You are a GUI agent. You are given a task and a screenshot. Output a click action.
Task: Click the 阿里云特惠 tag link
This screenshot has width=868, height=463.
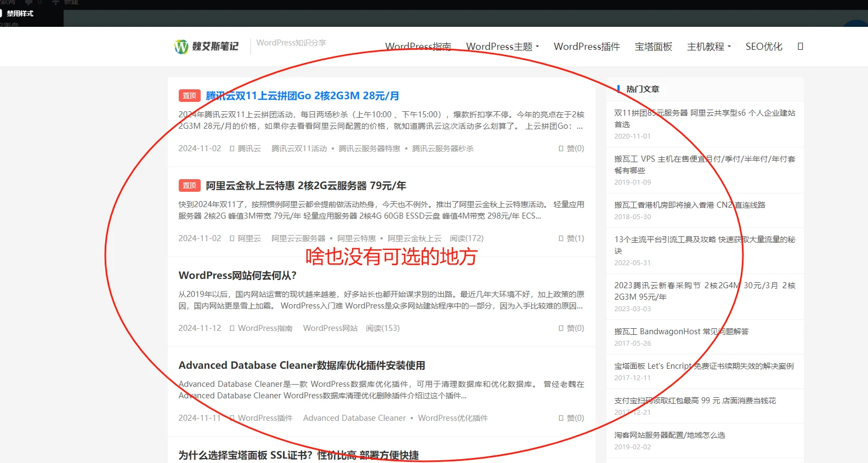[356, 238]
